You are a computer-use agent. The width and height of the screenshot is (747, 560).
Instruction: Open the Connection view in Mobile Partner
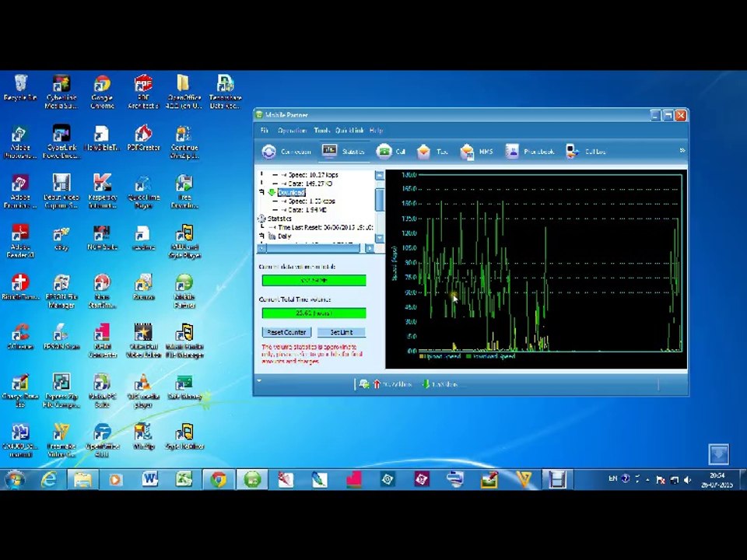tap(286, 152)
